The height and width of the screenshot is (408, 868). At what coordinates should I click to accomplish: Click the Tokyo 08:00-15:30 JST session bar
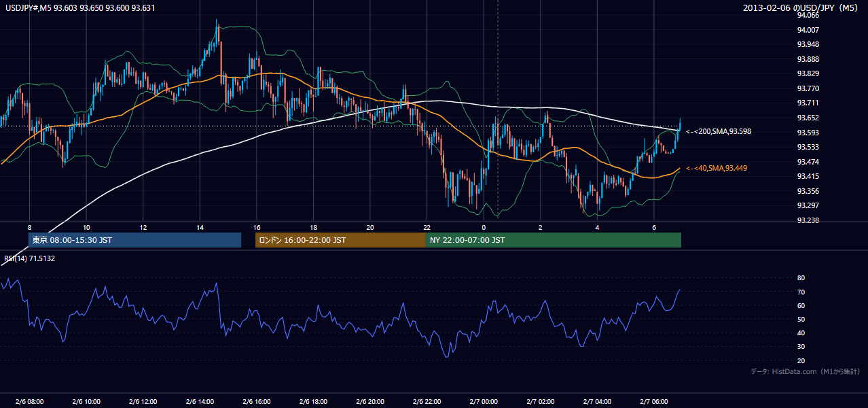click(x=134, y=240)
